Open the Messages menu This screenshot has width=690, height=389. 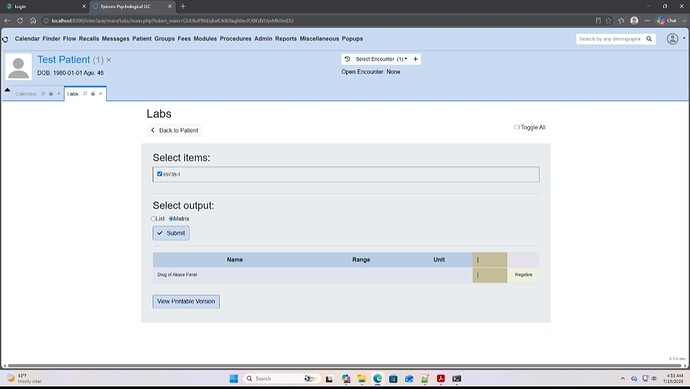click(x=116, y=39)
